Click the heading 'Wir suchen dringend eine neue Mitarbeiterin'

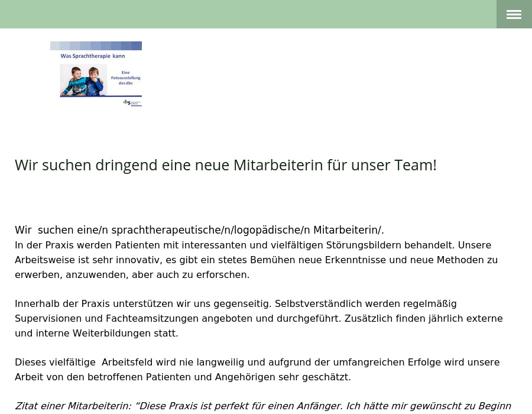pos(225,165)
